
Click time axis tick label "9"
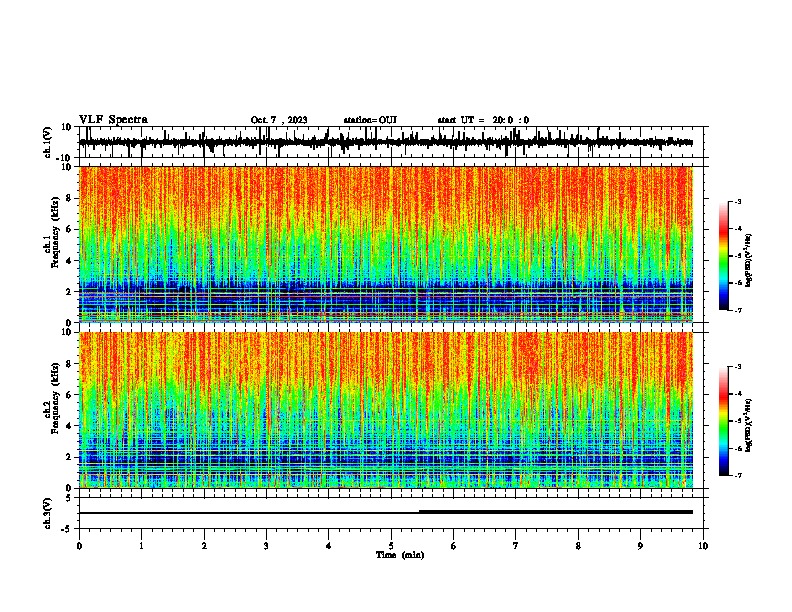click(x=640, y=546)
